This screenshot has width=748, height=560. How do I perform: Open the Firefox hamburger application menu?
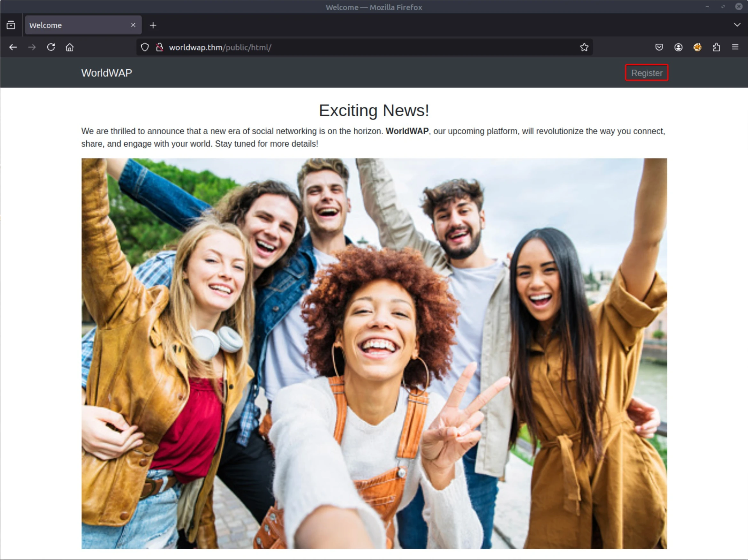[x=735, y=47]
